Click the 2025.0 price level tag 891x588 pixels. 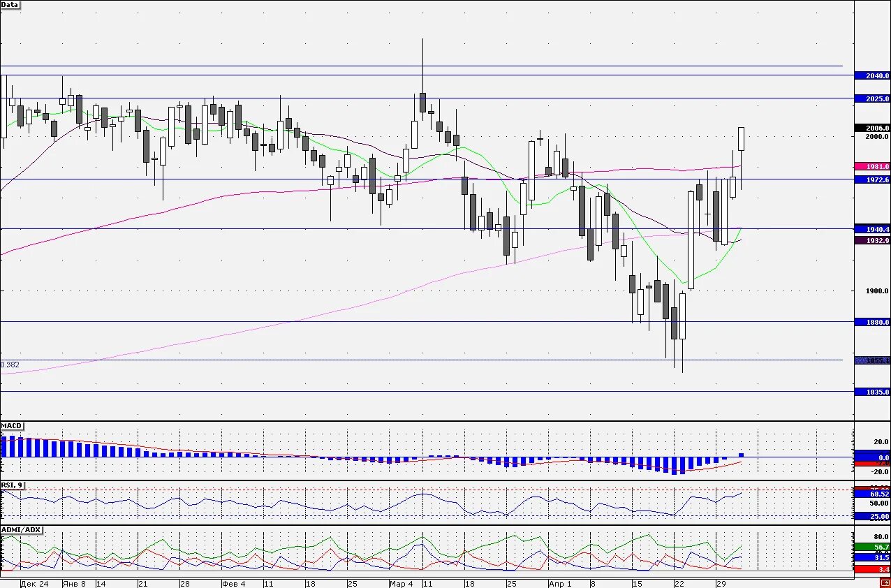tap(872, 99)
